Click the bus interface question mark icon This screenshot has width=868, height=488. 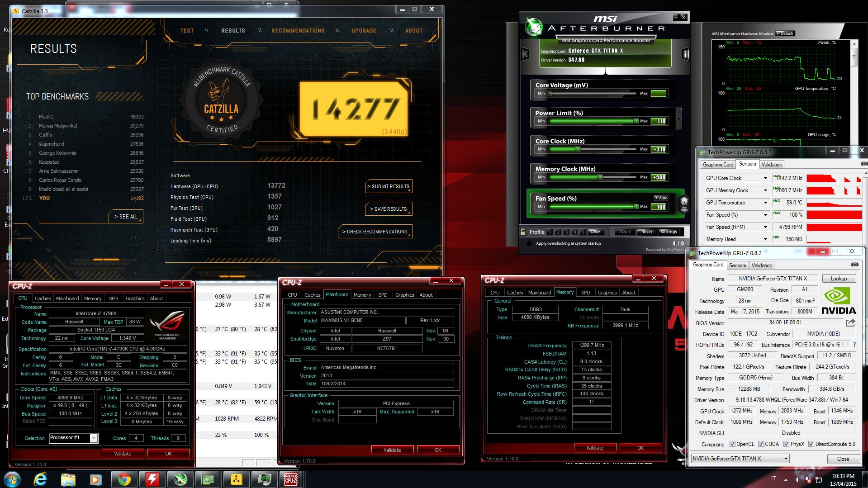click(x=854, y=345)
